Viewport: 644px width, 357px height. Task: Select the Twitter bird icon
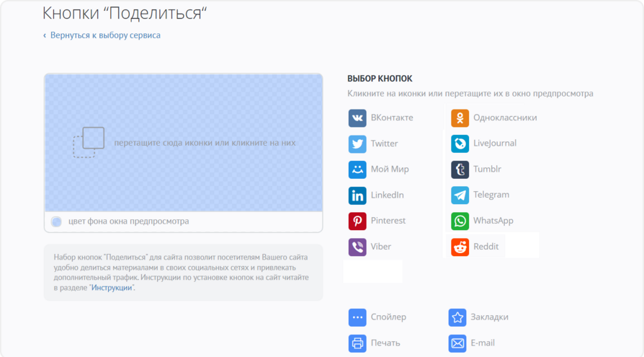357,144
